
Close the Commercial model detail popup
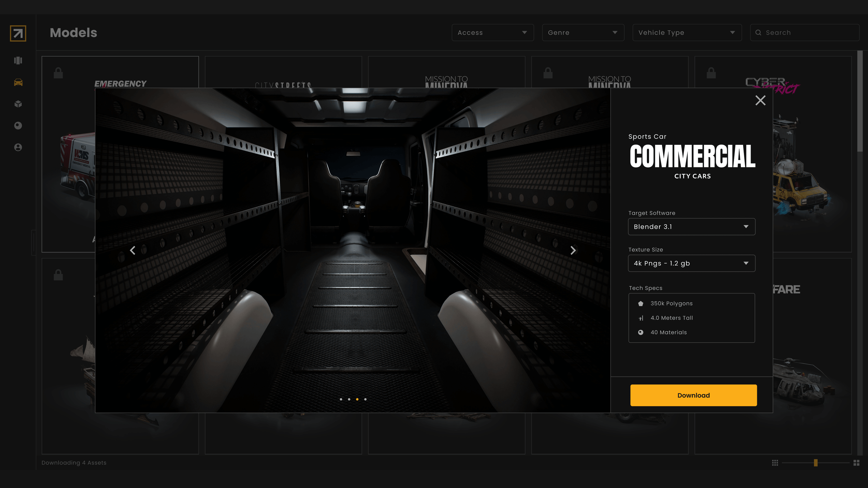(x=760, y=100)
